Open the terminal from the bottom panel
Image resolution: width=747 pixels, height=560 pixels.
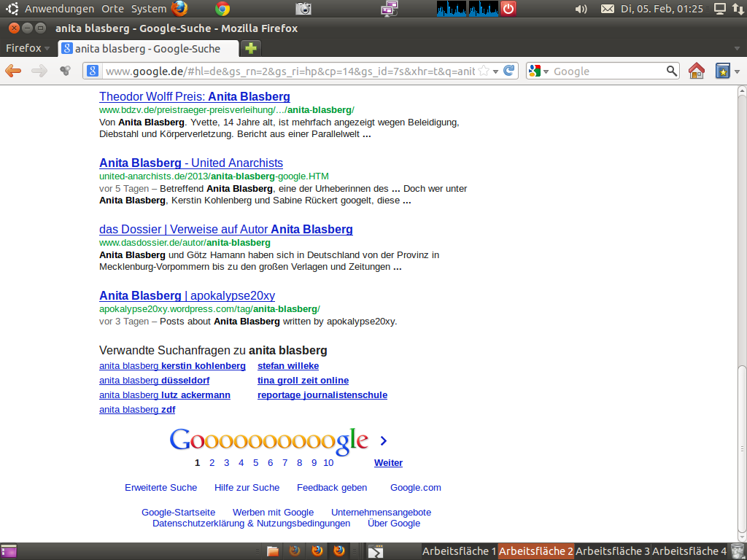(376, 551)
